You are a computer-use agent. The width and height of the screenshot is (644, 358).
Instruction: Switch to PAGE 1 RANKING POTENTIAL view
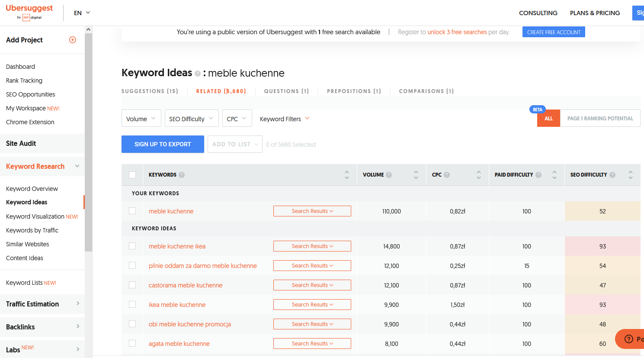(x=600, y=118)
